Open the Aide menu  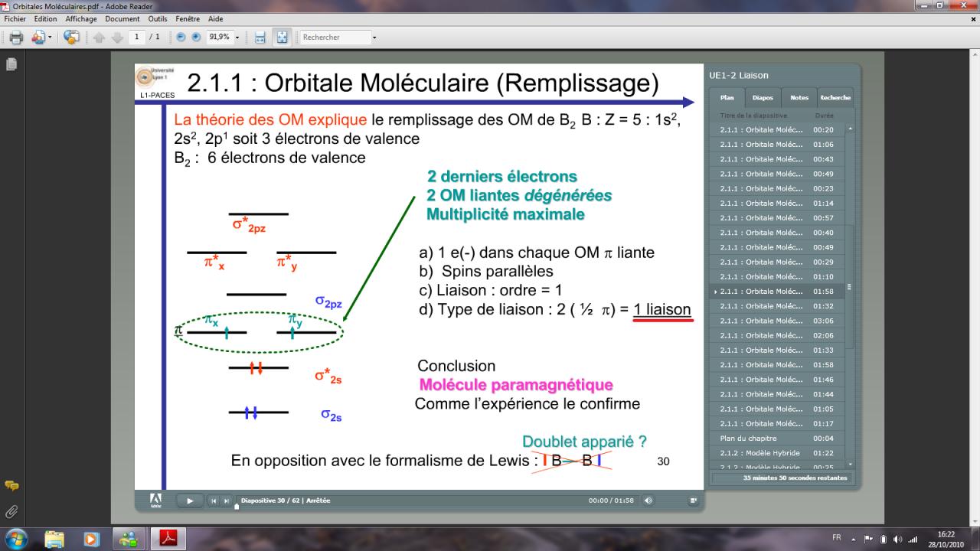coord(216,18)
